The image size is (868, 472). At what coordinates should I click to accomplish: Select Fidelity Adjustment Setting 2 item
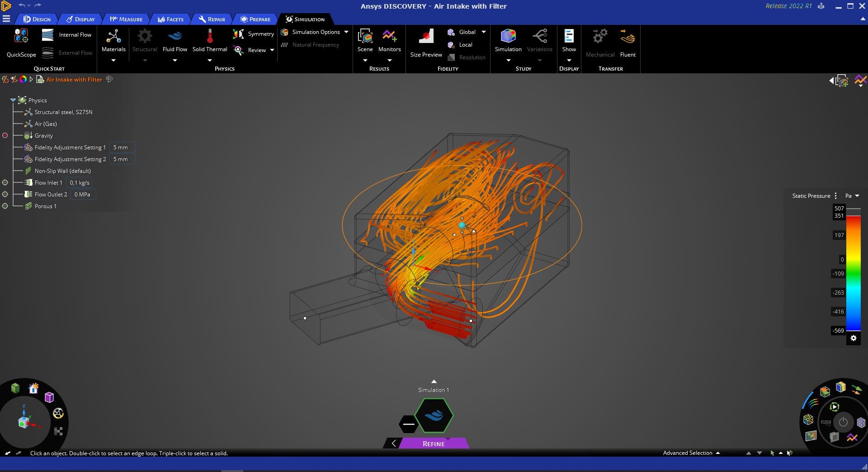pos(70,159)
